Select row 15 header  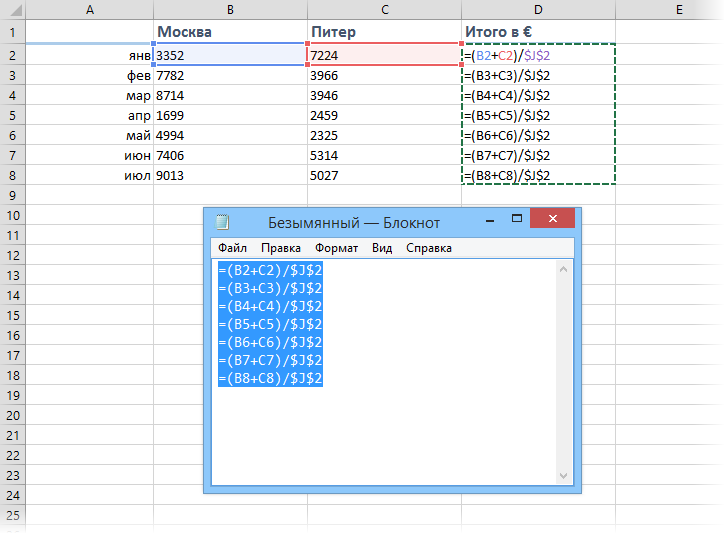[x=12, y=315]
